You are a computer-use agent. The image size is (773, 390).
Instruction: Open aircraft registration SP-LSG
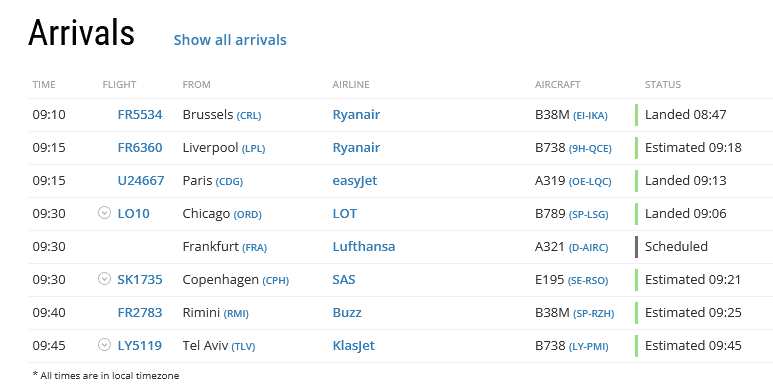589,215
